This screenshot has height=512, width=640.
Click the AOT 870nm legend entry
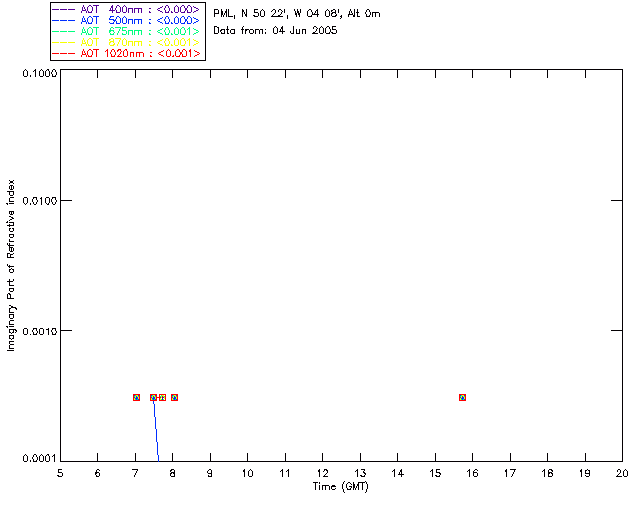(x=126, y=42)
